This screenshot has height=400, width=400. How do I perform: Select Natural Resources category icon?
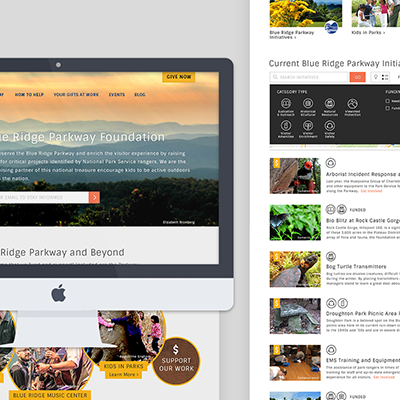pos(330,103)
